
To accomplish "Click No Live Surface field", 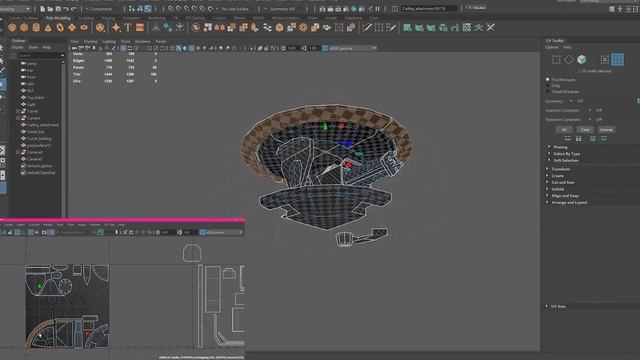I will point(237,9).
